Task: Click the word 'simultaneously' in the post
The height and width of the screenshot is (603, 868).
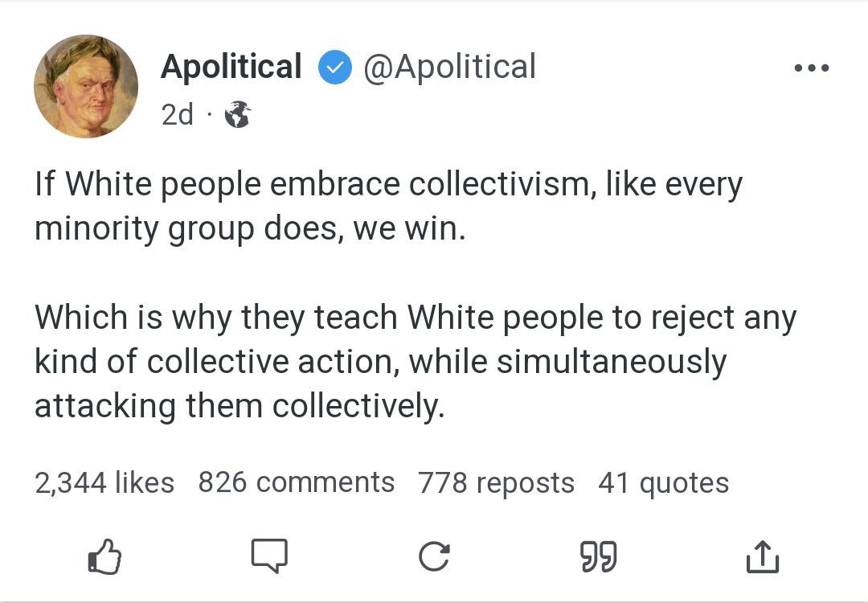Action: 611,362
